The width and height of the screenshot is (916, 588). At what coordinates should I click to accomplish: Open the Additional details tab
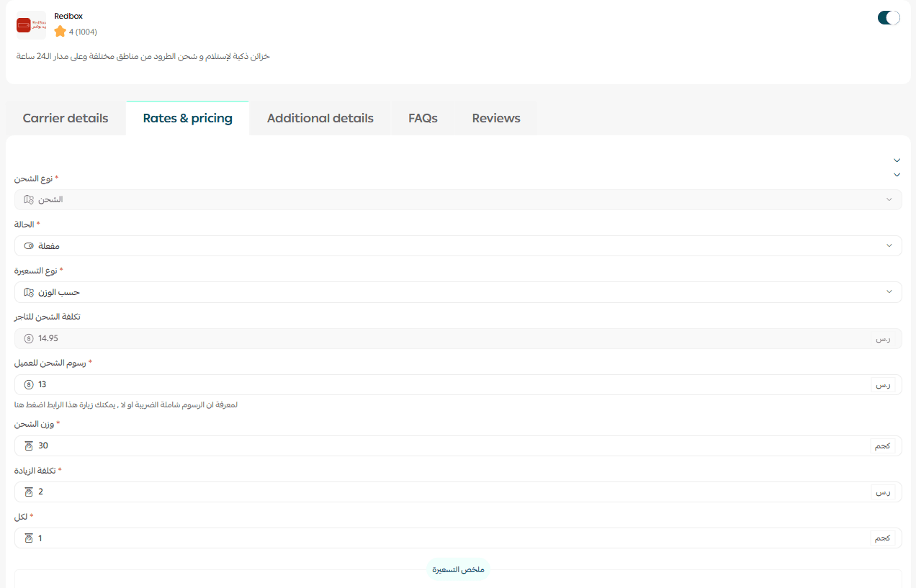coord(320,119)
